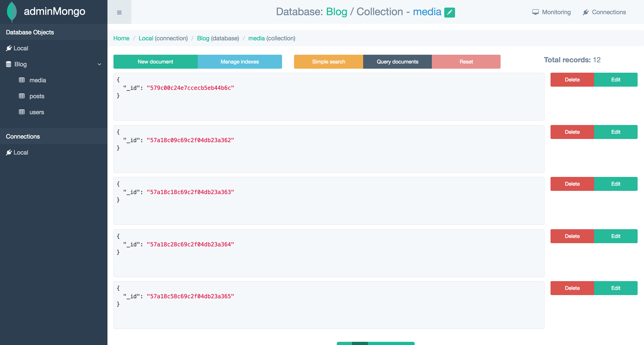The width and height of the screenshot is (644, 345).
Task: Click plug icon beside Local under Connections
Action: click(9, 152)
